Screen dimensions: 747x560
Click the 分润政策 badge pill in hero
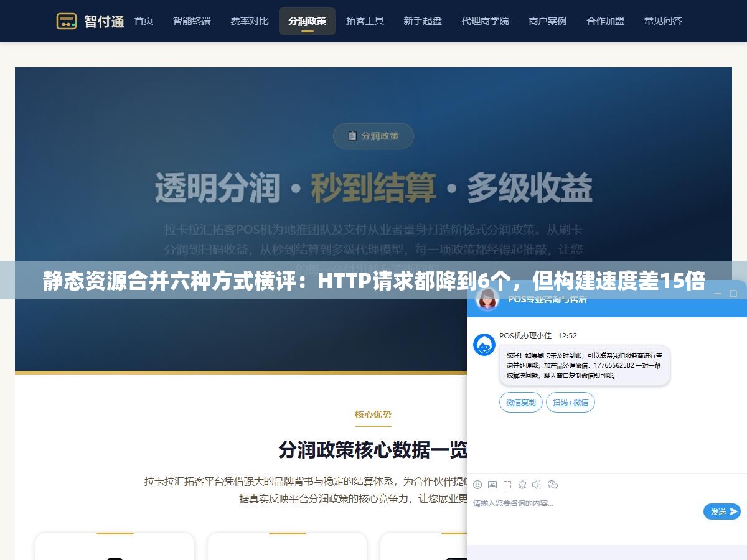(x=374, y=136)
